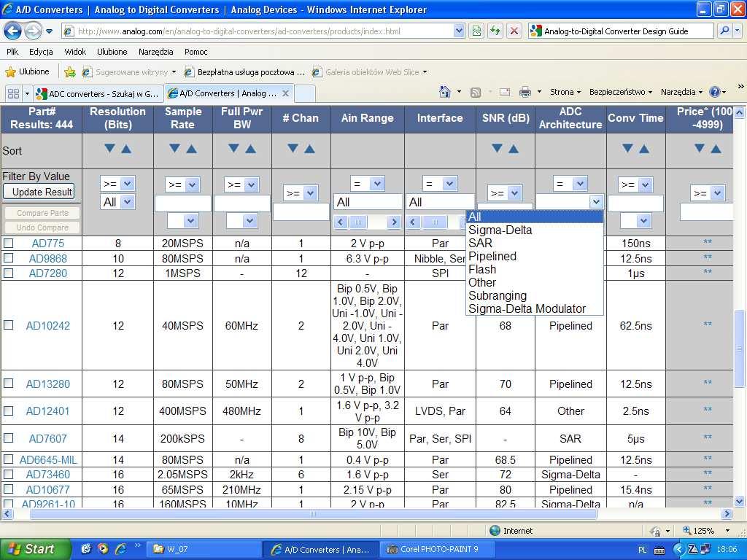Screen dimensions: 747x560
Task: Sort Resolution column descending with down arrow
Action: [109, 149]
